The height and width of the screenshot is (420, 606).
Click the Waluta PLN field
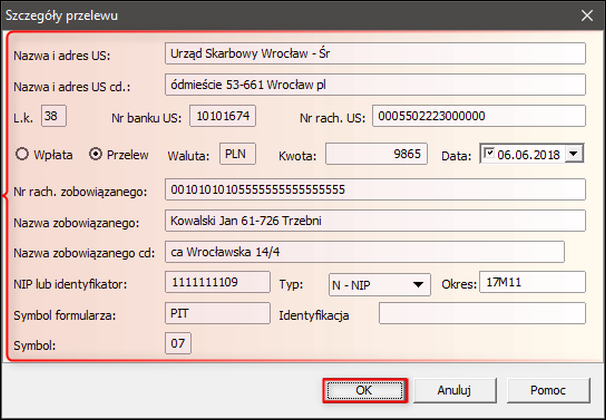pyautogui.click(x=238, y=154)
